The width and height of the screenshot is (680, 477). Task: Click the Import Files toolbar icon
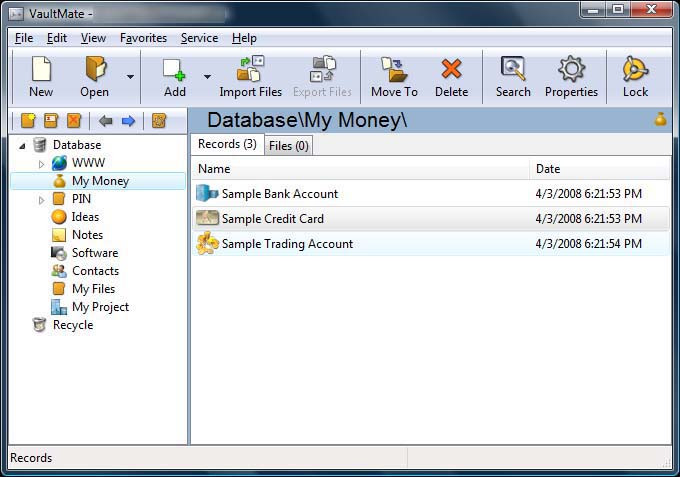[x=250, y=76]
